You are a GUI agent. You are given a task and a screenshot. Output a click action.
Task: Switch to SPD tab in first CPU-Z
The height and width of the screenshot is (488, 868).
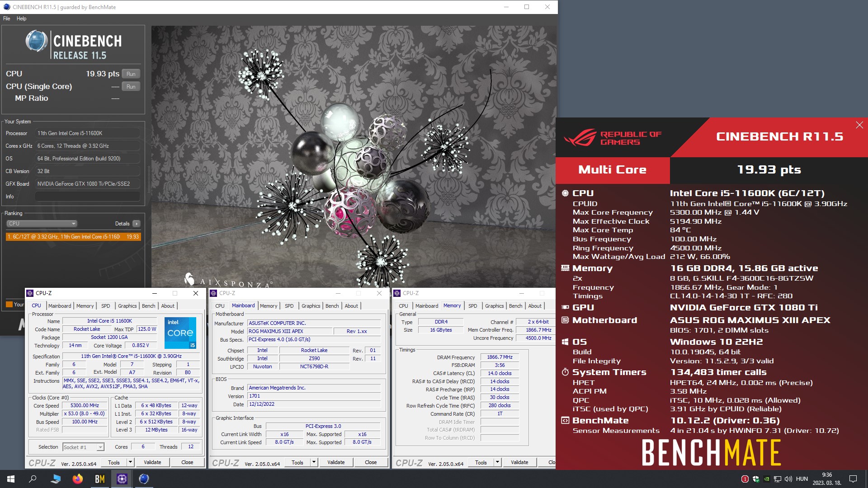coord(106,306)
